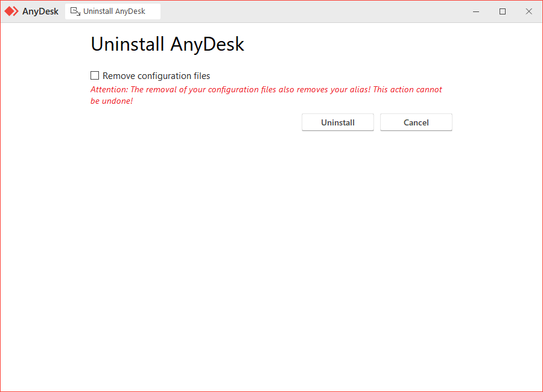Click the red AnyDesk logo icon

(11, 11)
